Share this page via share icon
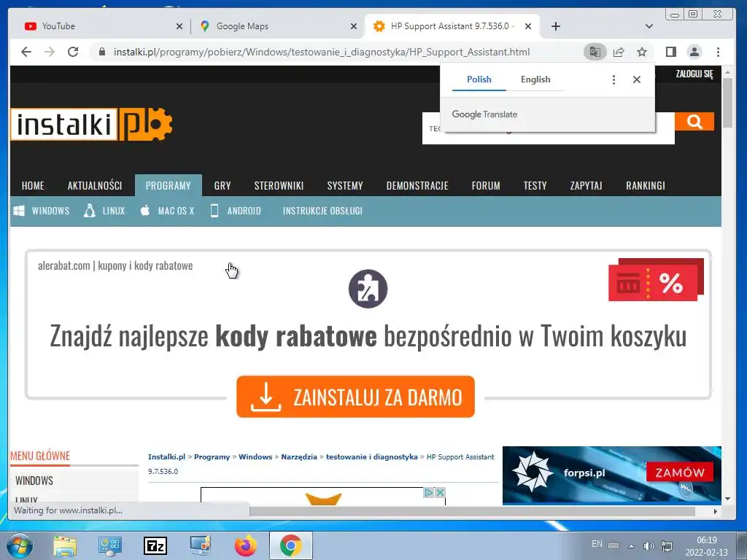This screenshot has height=560, width=747. coord(619,52)
